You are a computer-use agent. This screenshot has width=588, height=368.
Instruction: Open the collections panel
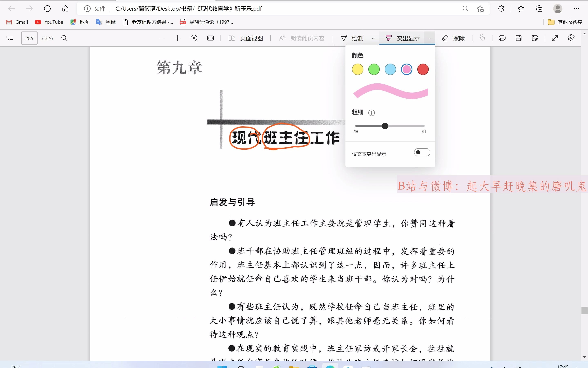pyautogui.click(x=539, y=9)
